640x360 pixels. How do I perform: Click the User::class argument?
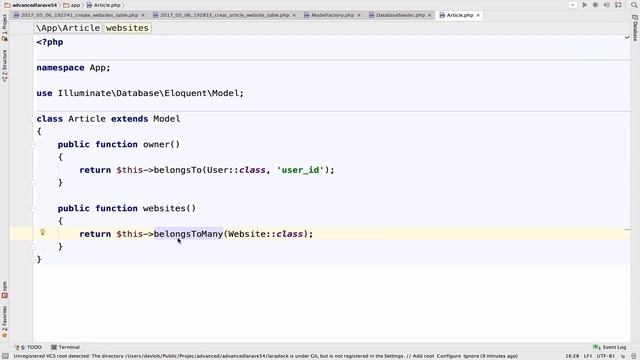236,170
